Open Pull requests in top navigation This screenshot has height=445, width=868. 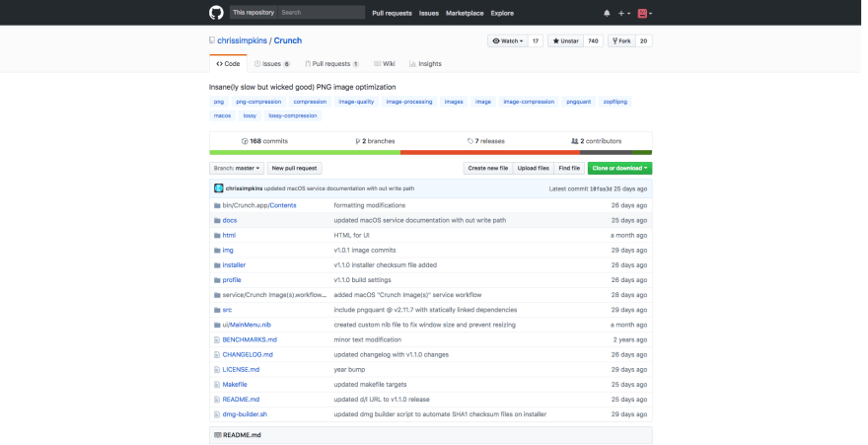click(x=392, y=13)
